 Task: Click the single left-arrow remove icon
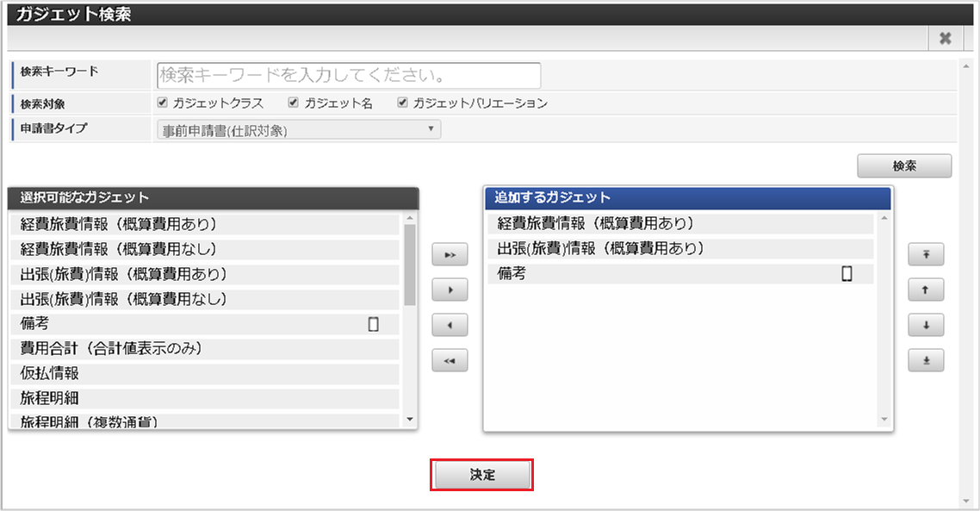tap(449, 325)
